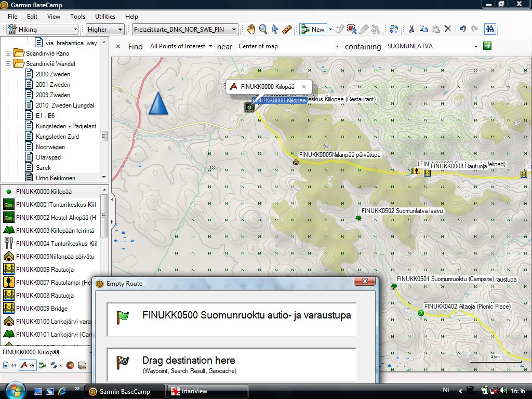The image size is (532, 399).
Task: Open the Utilities menu
Action: pos(105,17)
